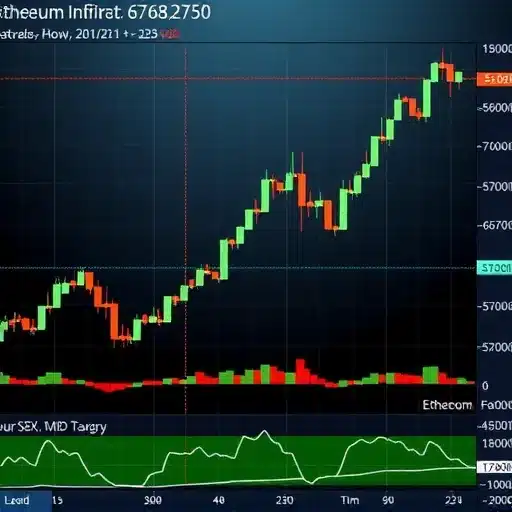Click the Ethecom label near volume panel
512x512 pixels.
pyautogui.click(x=447, y=405)
